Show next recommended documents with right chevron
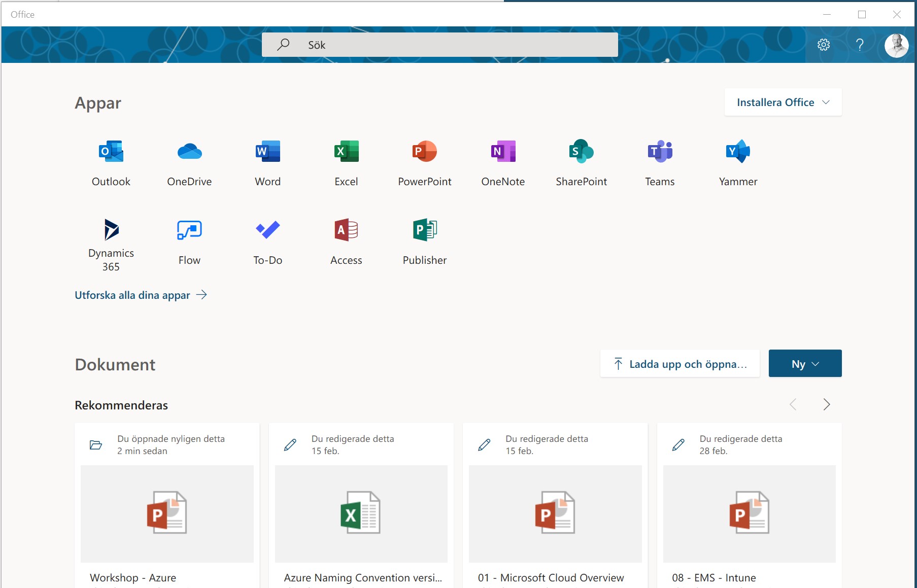This screenshot has width=917, height=588. pyautogui.click(x=827, y=404)
